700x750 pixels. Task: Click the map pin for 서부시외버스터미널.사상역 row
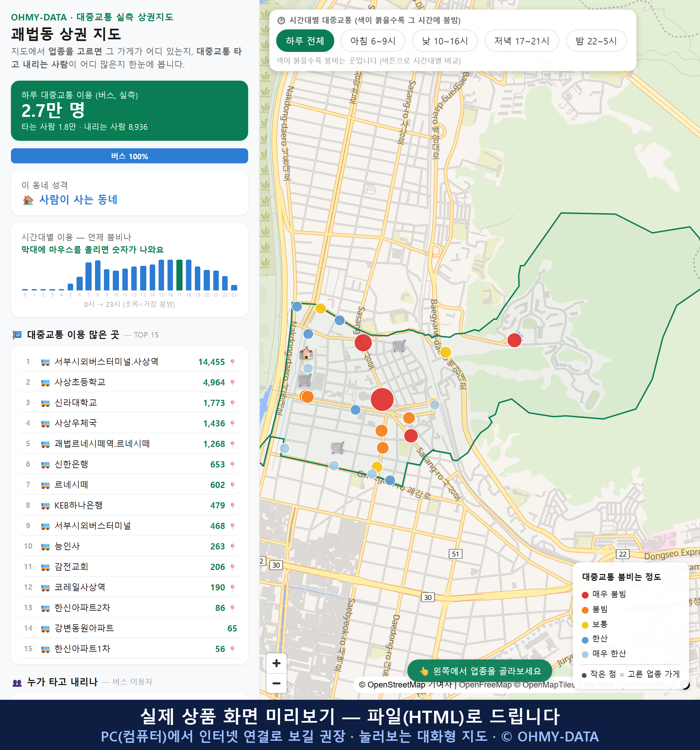click(x=232, y=362)
